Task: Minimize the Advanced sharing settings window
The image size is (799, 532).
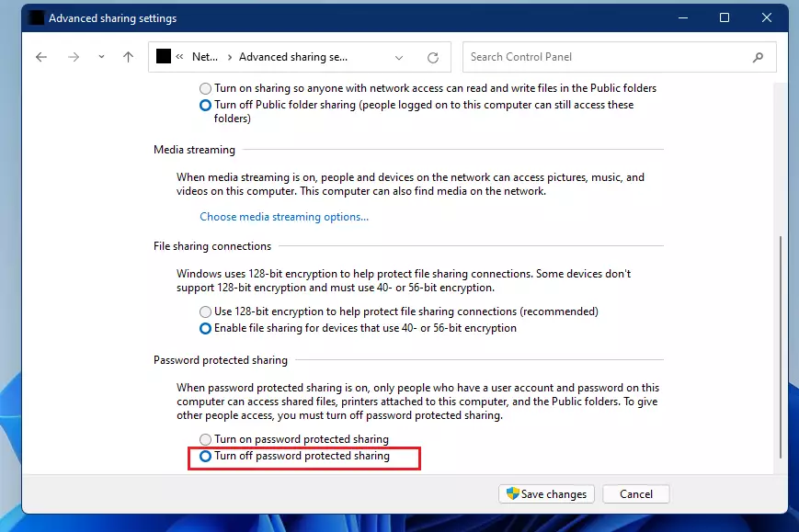Action: (x=683, y=17)
